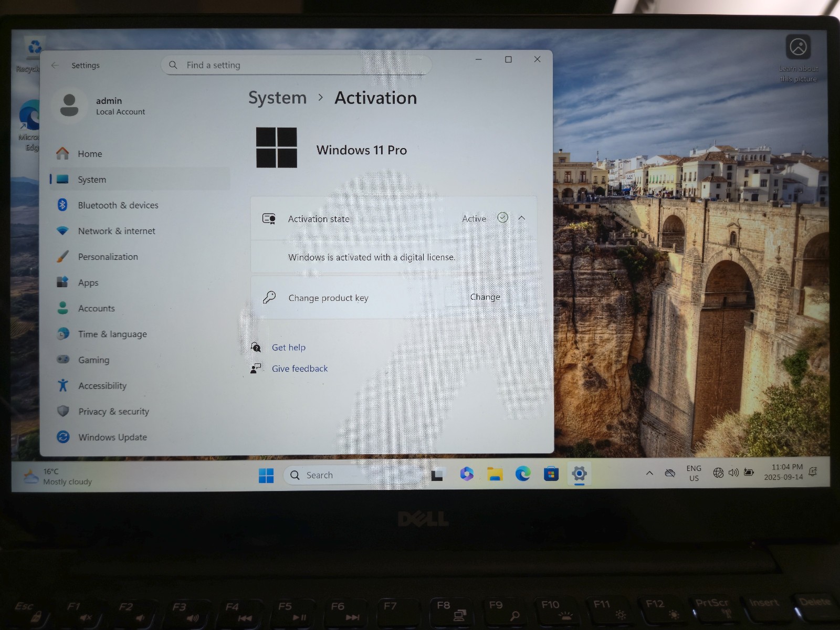Click the Windows 11 Pro logo
This screenshot has height=630, width=840.
click(x=277, y=148)
